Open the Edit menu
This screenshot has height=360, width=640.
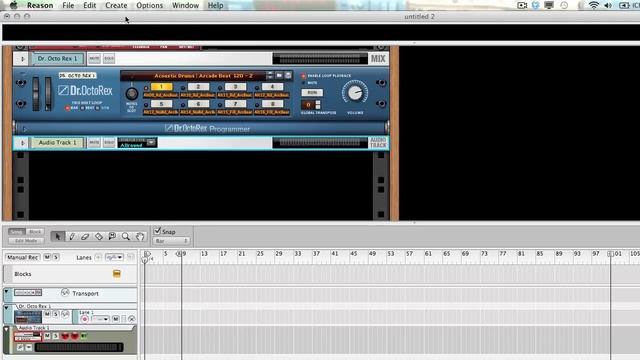[x=89, y=5]
